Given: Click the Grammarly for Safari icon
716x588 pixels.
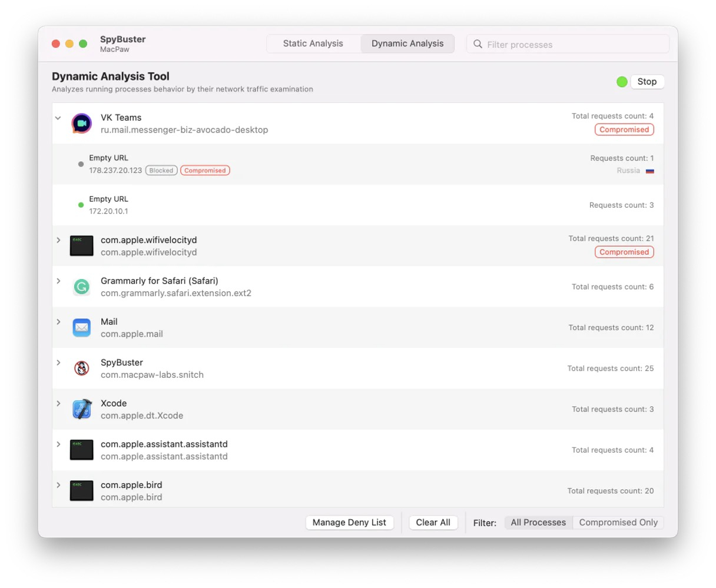Looking at the screenshot, I should (82, 287).
